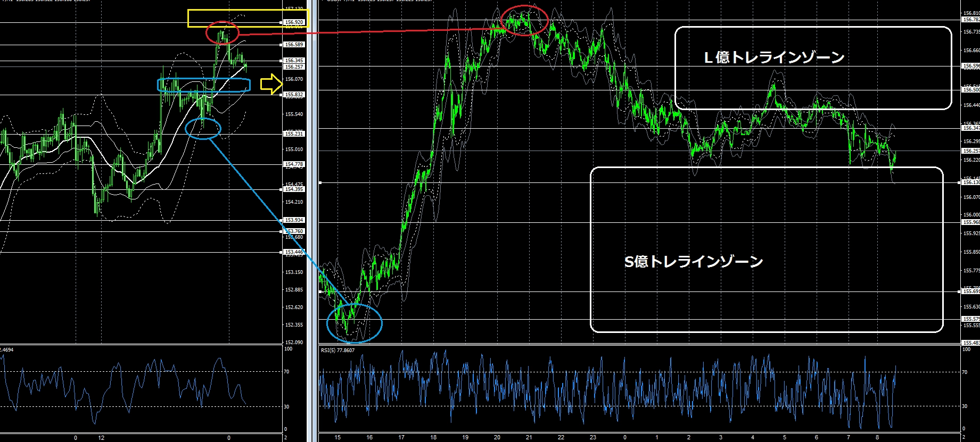
Task: Click the 153.934 price line label
Action: pos(294,220)
